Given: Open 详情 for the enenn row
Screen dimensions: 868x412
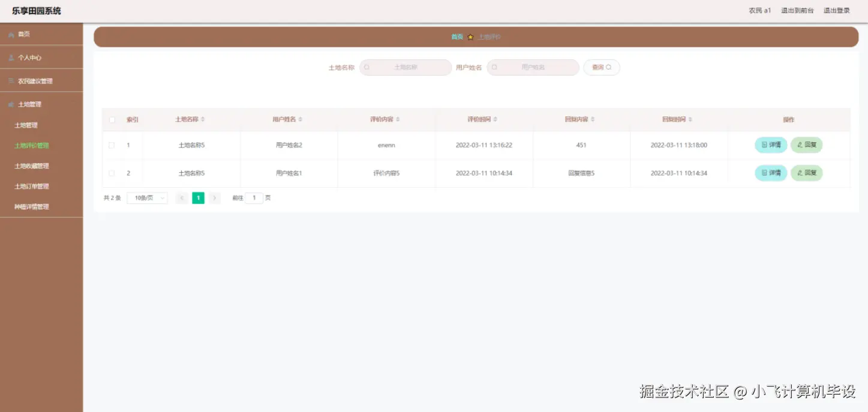Looking at the screenshot, I should pyautogui.click(x=771, y=145).
